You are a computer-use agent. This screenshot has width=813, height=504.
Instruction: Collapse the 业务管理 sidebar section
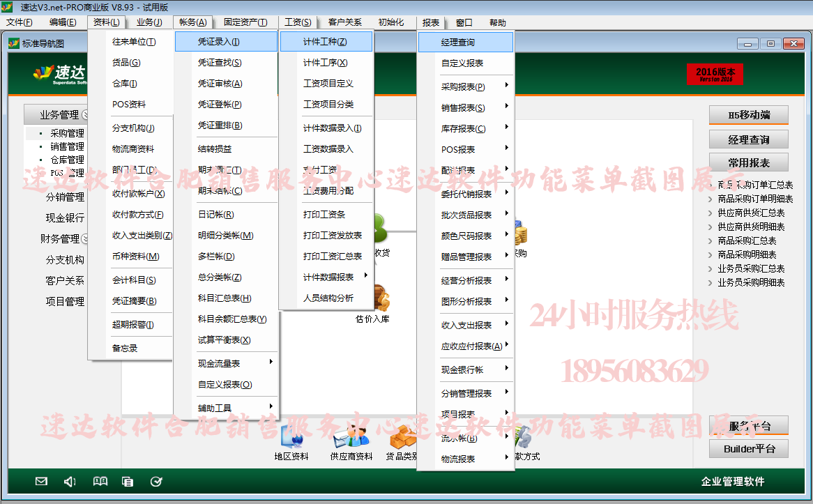85,115
